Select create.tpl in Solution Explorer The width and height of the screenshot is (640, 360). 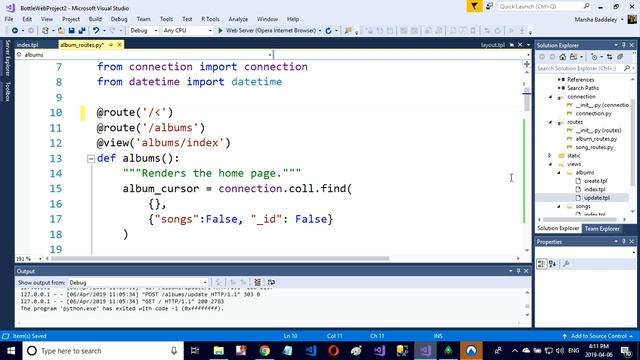pyautogui.click(x=595, y=181)
